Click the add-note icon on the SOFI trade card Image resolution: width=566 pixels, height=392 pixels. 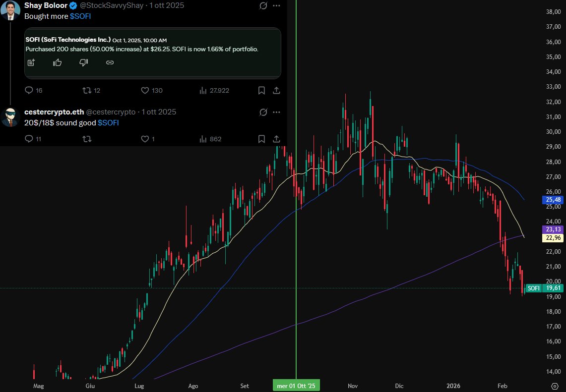point(31,62)
